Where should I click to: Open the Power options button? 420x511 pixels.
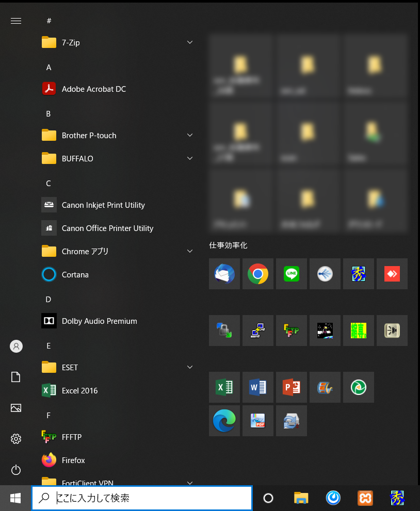pos(16,470)
